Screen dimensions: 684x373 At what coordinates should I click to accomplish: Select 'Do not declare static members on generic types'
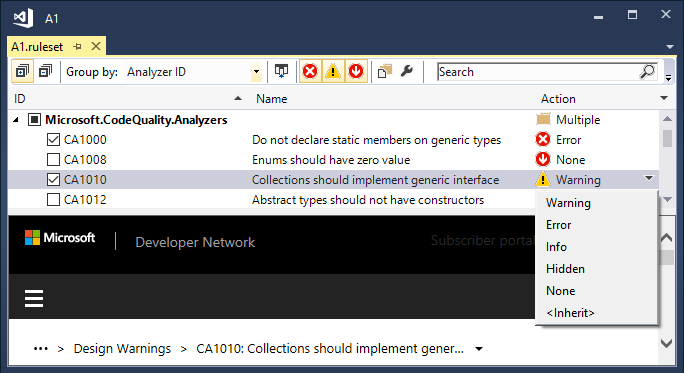click(376, 140)
